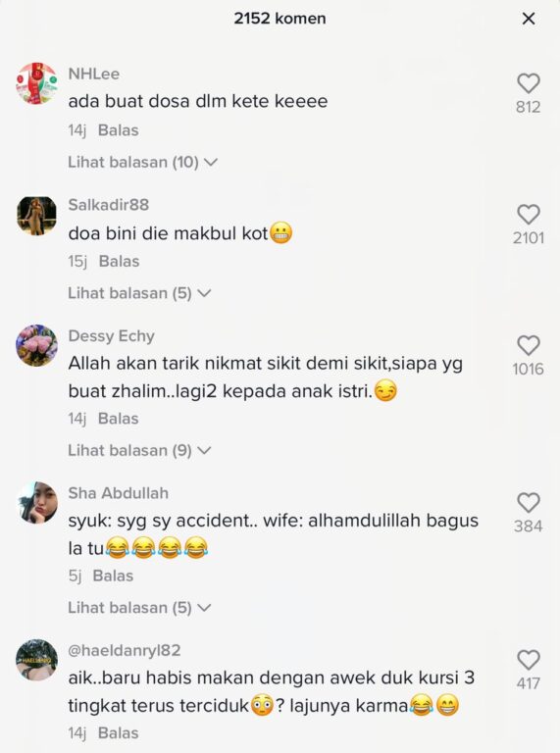Open Salkadir88's avatar
The image size is (560, 753).
point(36,216)
